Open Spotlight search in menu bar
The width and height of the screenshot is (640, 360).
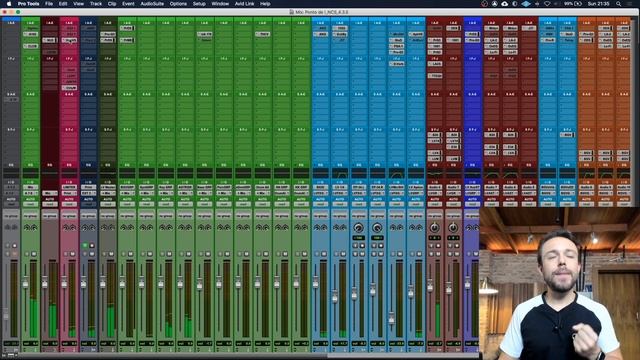pyautogui.click(x=619, y=4)
